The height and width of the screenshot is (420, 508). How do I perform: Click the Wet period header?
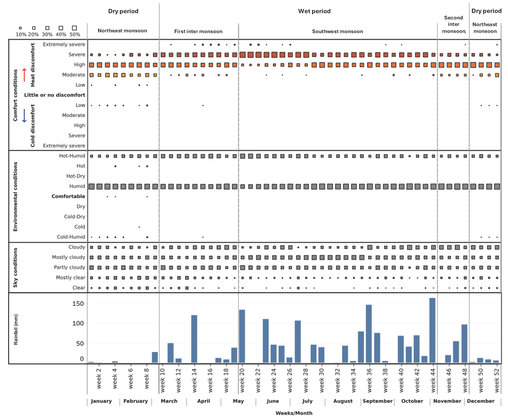[x=314, y=11]
